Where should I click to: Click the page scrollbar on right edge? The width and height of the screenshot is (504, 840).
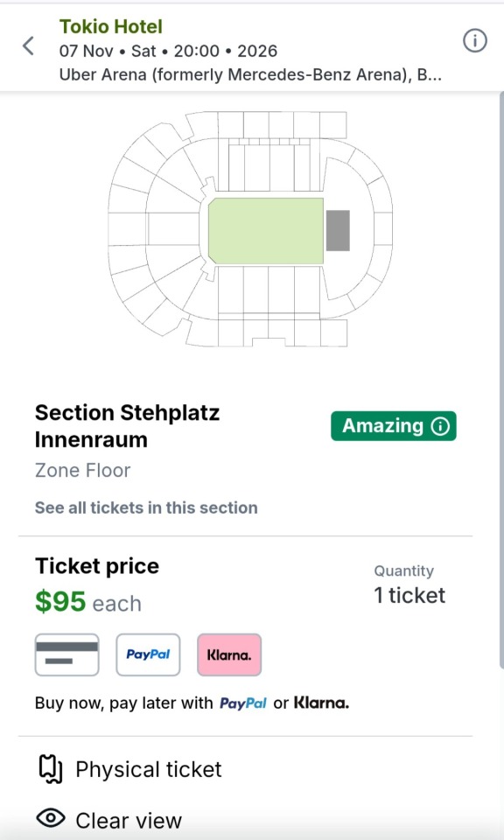(501, 381)
